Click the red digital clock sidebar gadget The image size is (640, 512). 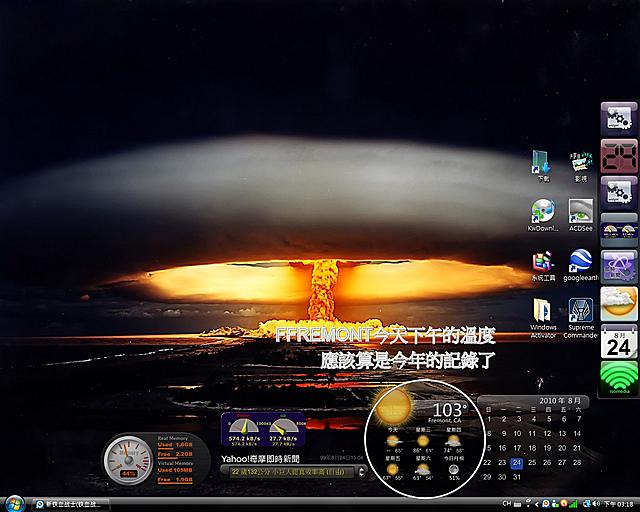618,156
